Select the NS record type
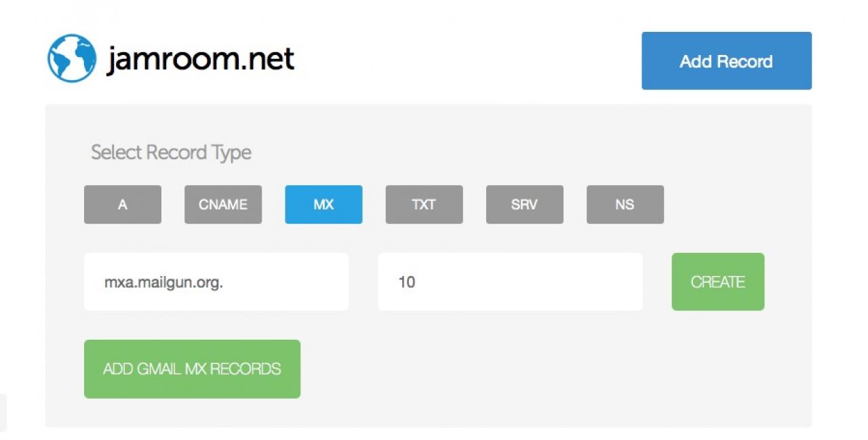868x440 pixels. (x=625, y=205)
